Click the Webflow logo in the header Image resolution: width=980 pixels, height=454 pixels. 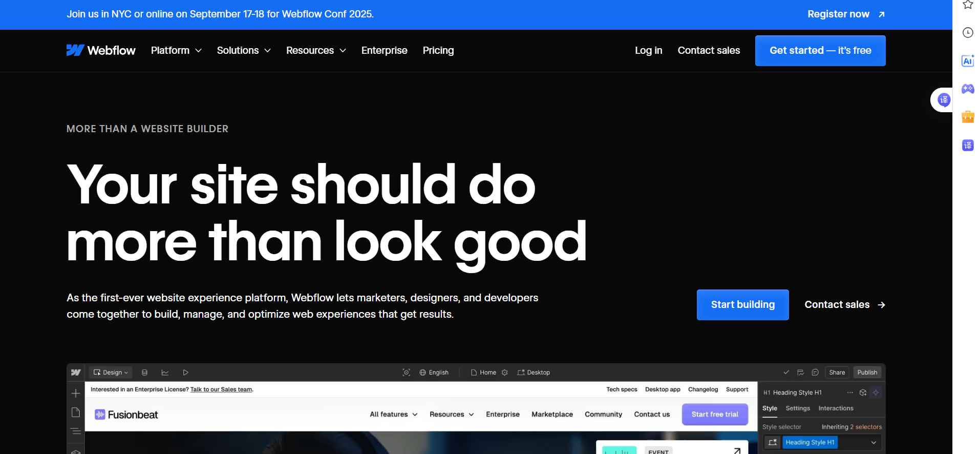(101, 50)
